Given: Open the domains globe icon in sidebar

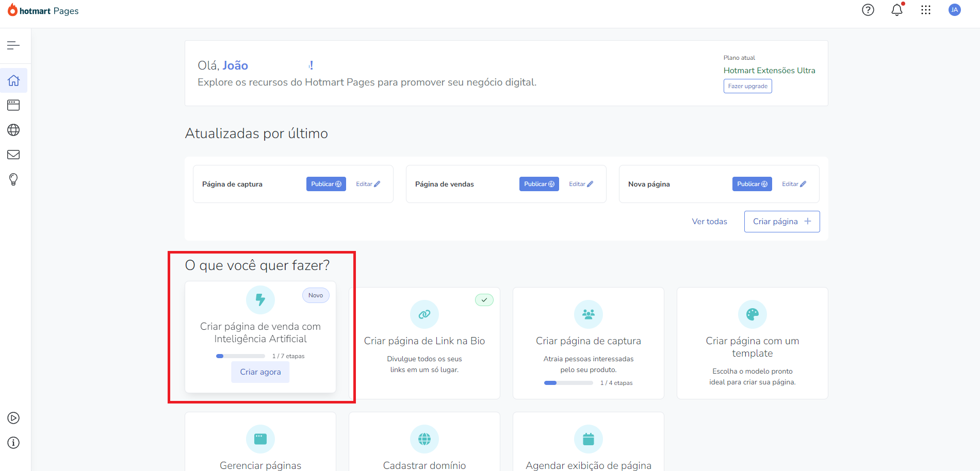Looking at the screenshot, I should click(x=13, y=130).
